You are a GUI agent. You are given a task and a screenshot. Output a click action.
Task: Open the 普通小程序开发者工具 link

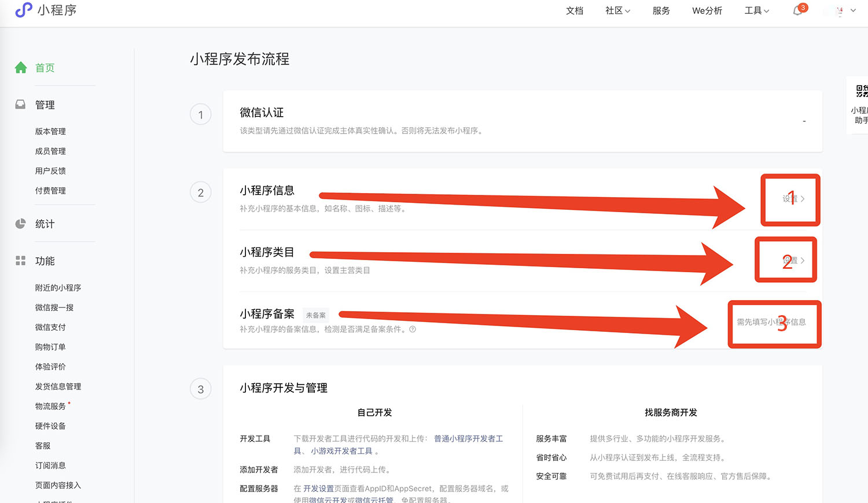click(468, 439)
